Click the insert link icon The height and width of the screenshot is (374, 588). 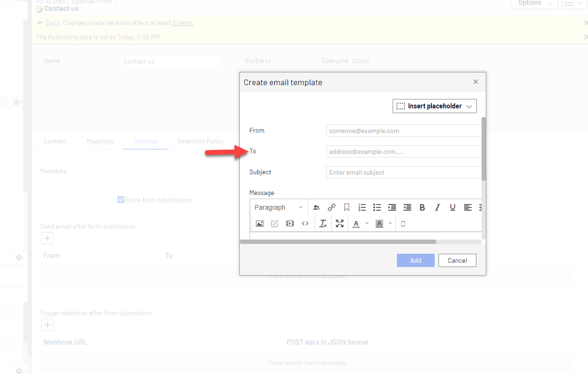[x=332, y=207]
